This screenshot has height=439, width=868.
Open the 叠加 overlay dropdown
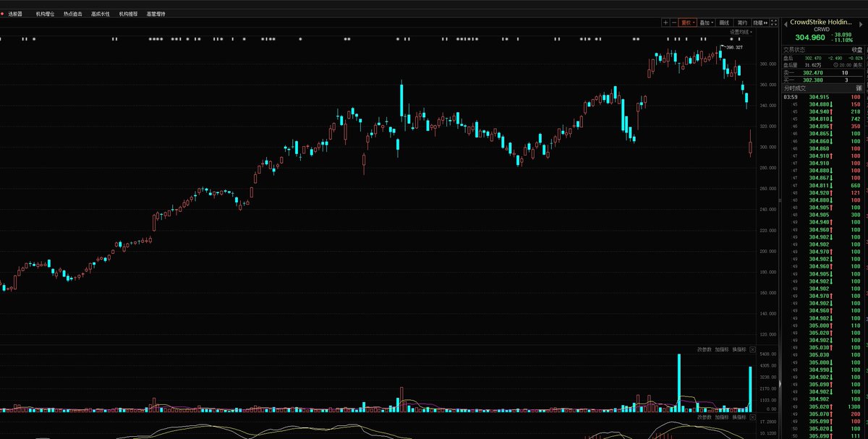[706, 22]
